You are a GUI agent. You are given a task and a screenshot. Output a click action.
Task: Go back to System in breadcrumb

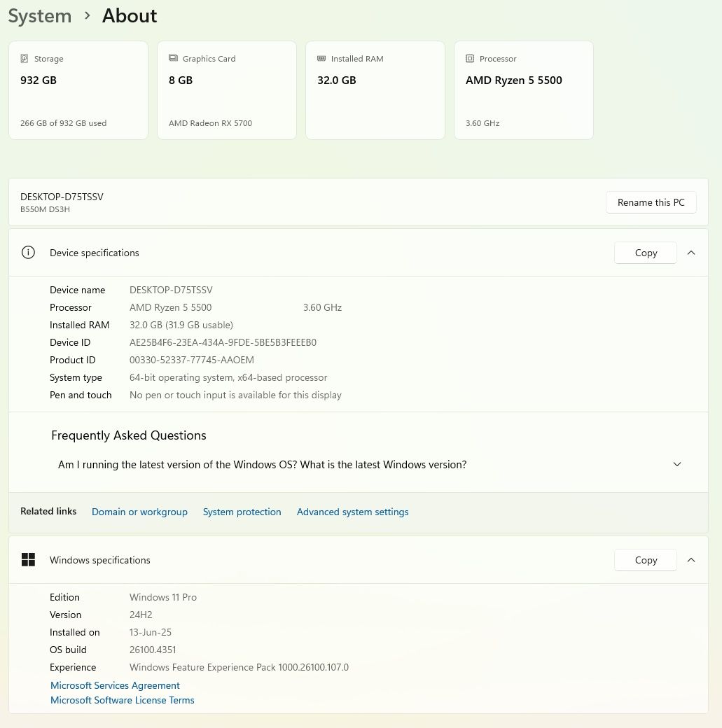click(x=40, y=16)
